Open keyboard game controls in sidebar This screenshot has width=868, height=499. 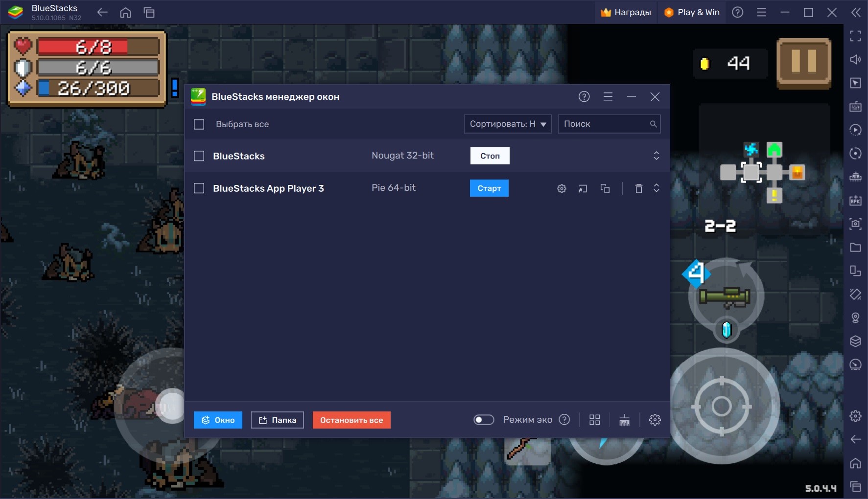pyautogui.click(x=855, y=106)
